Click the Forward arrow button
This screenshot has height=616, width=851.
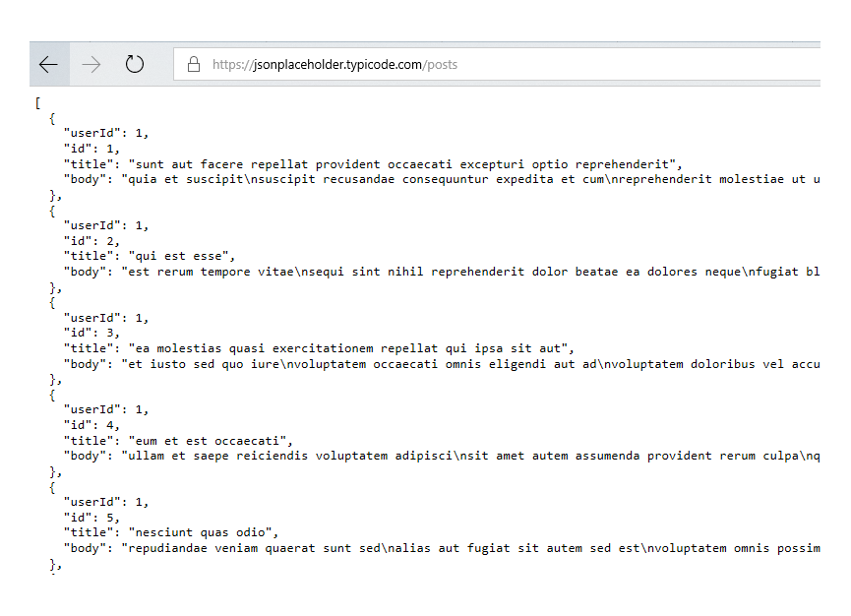(91, 65)
